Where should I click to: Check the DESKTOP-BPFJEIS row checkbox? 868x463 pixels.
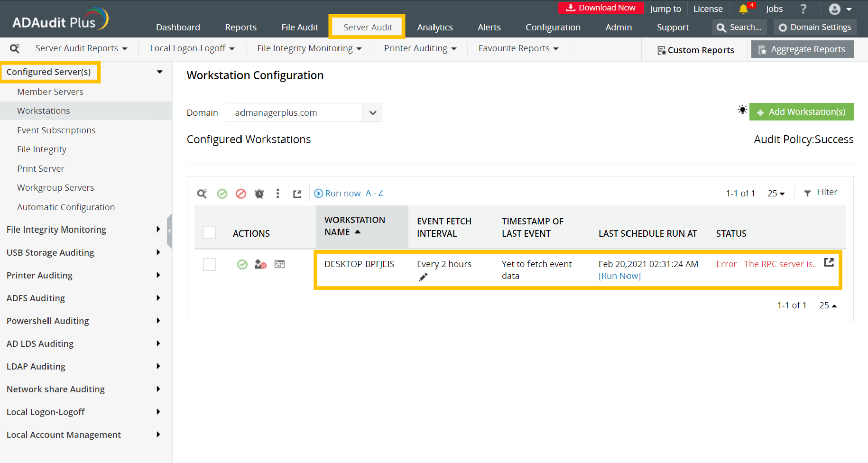[x=209, y=264]
